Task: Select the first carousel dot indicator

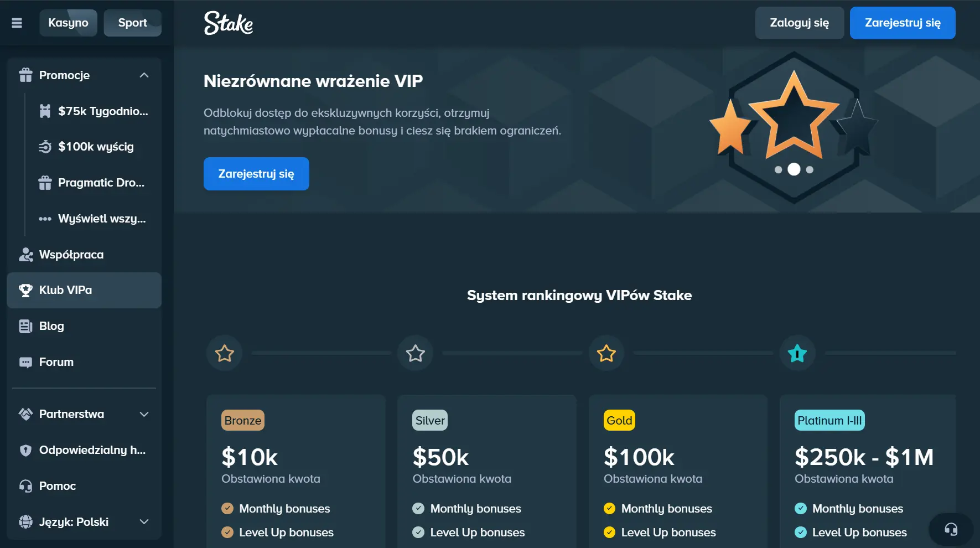Action: [x=779, y=170]
